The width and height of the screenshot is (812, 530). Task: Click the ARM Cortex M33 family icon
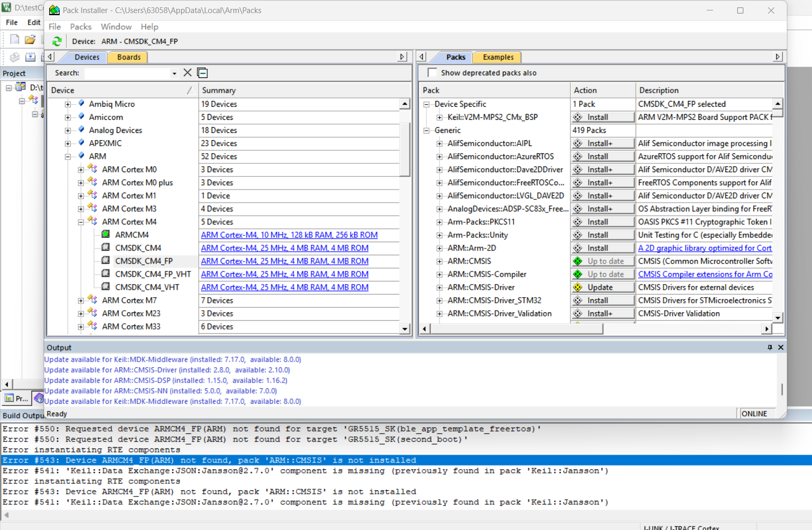click(93, 325)
